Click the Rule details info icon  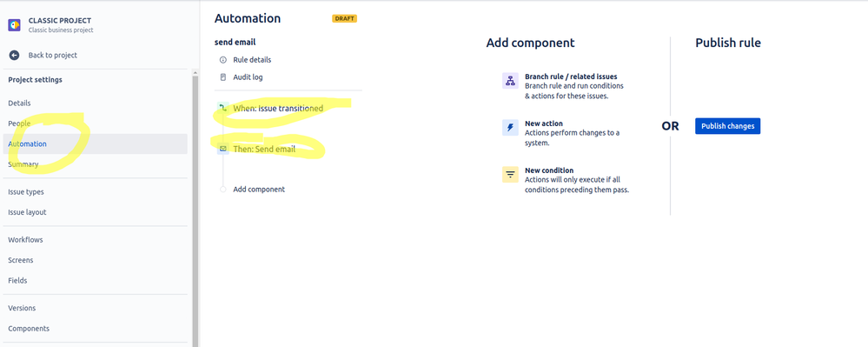click(x=223, y=60)
